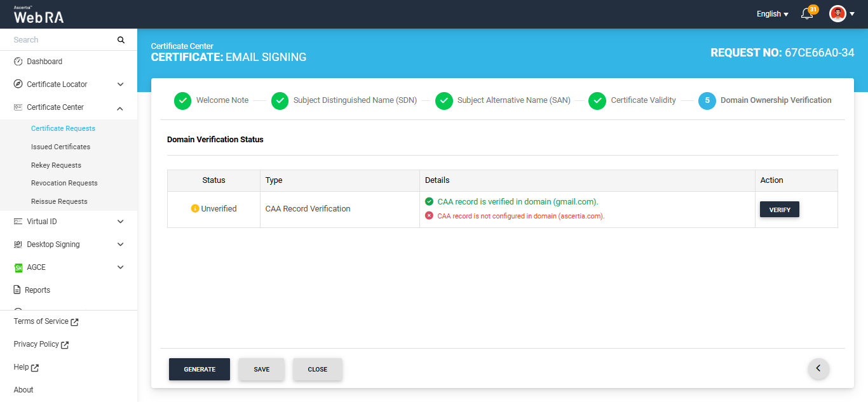Click the search magnifier icon
868x402 pixels.
click(x=121, y=40)
